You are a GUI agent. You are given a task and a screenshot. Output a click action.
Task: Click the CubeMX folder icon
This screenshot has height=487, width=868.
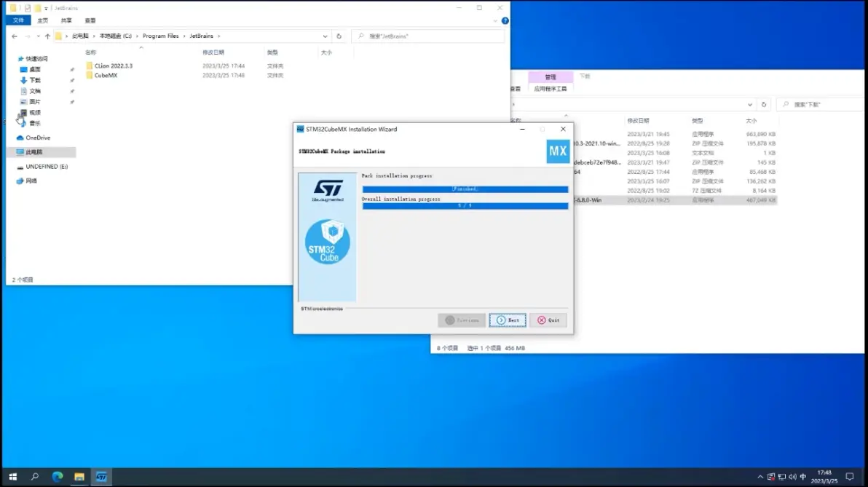click(x=89, y=75)
